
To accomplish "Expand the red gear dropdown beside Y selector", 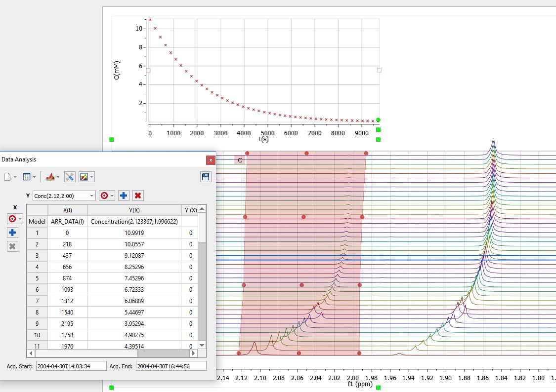I will (x=112, y=196).
